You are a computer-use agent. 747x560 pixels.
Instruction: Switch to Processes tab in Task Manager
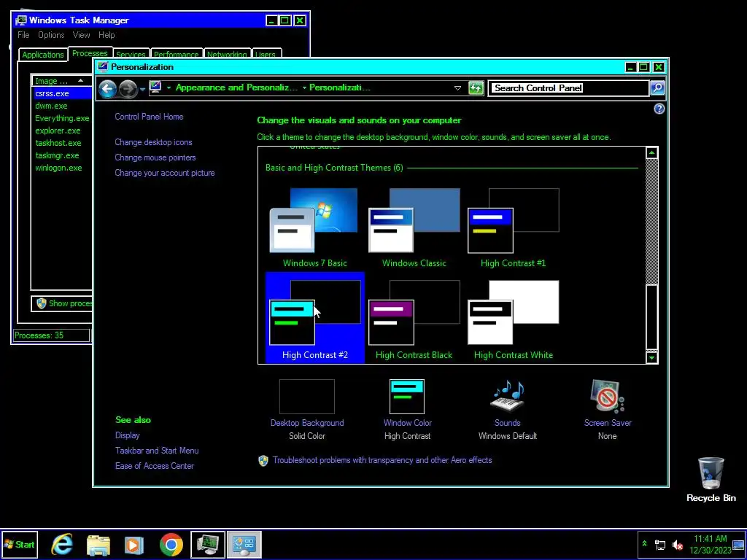tap(90, 53)
